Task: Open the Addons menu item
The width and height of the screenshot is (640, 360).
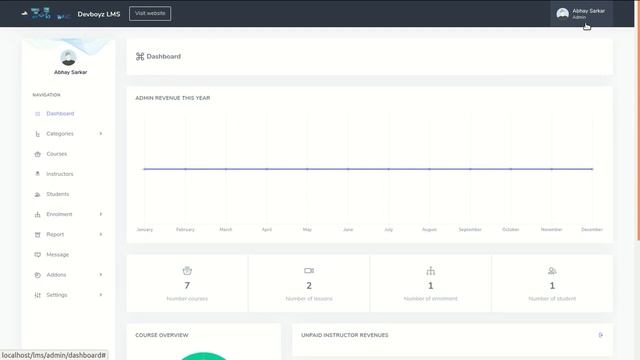Action: tap(56, 275)
